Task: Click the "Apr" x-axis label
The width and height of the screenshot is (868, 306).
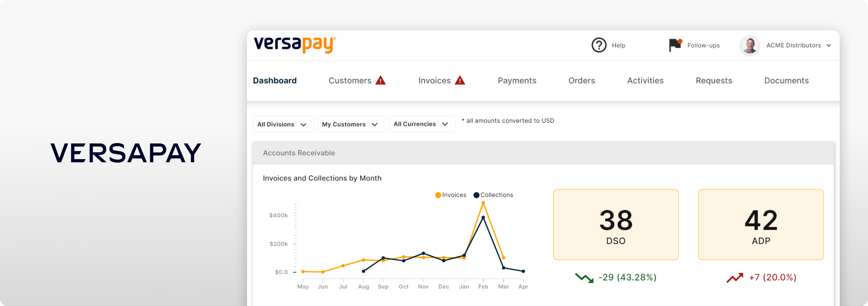Action: click(x=523, y=287)
